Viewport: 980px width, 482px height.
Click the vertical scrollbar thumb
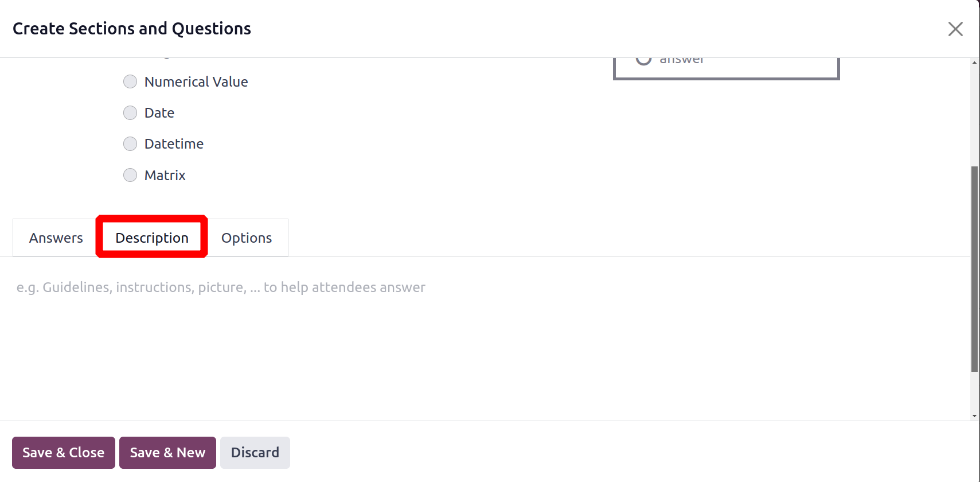(975, 269)
